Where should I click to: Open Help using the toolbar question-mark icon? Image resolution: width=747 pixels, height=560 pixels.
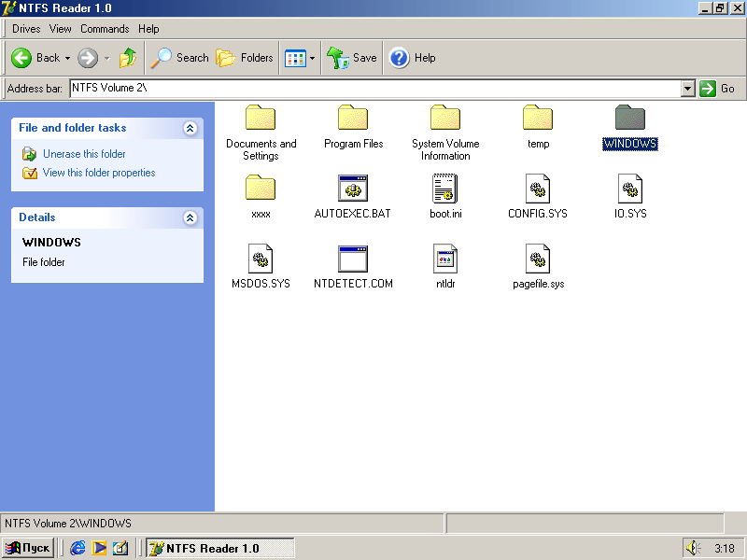(398, 57)
